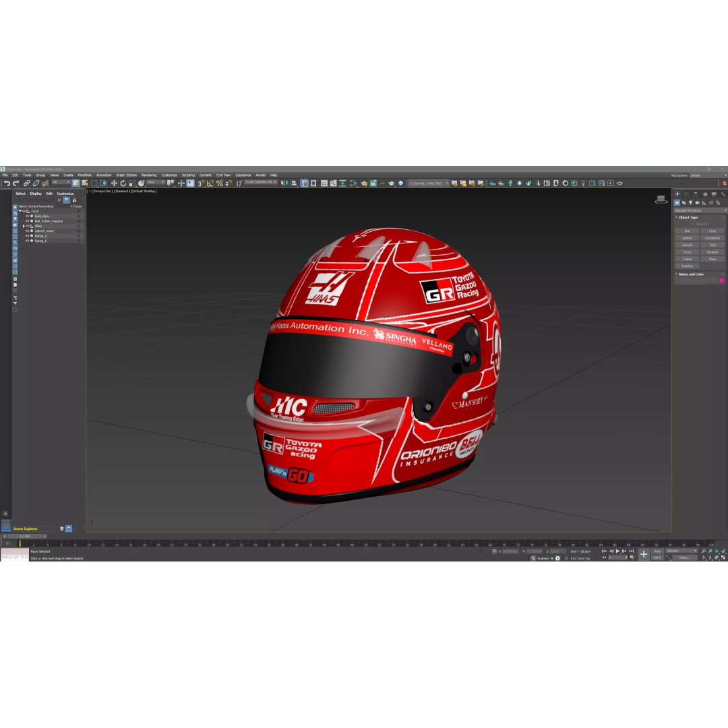The width and height of the screenshot is (728, 728).
Task: Open the Rendering menu
Action: 148,175
